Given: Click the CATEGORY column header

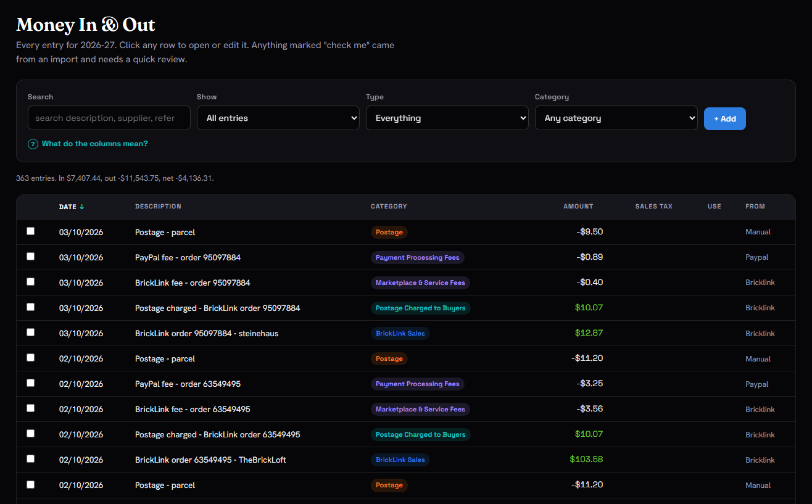Looking at the screenshot, I should point(389,206).
